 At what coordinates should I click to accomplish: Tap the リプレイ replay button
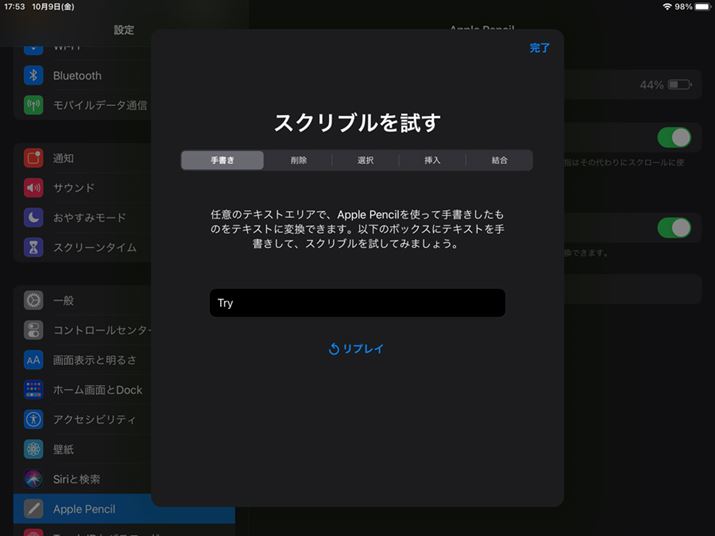tap(356, 349)
